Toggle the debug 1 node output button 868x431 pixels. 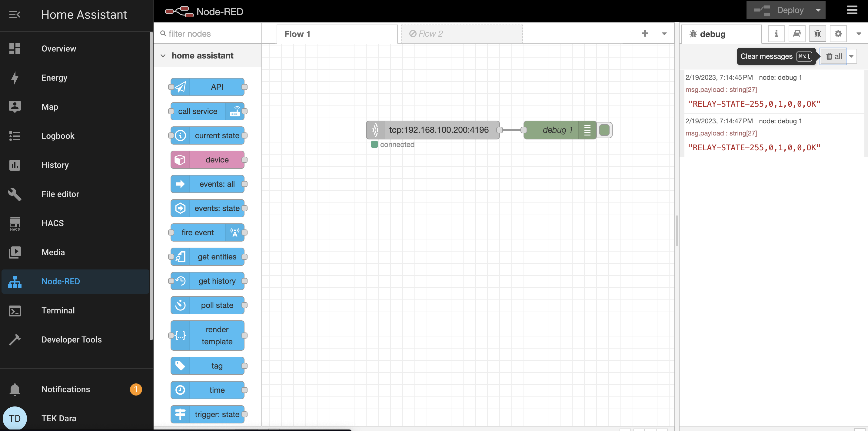point(604,130)
